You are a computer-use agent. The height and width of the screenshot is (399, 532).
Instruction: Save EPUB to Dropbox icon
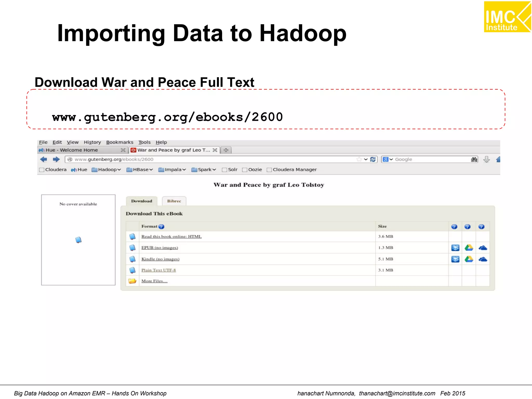pos(455,248)
